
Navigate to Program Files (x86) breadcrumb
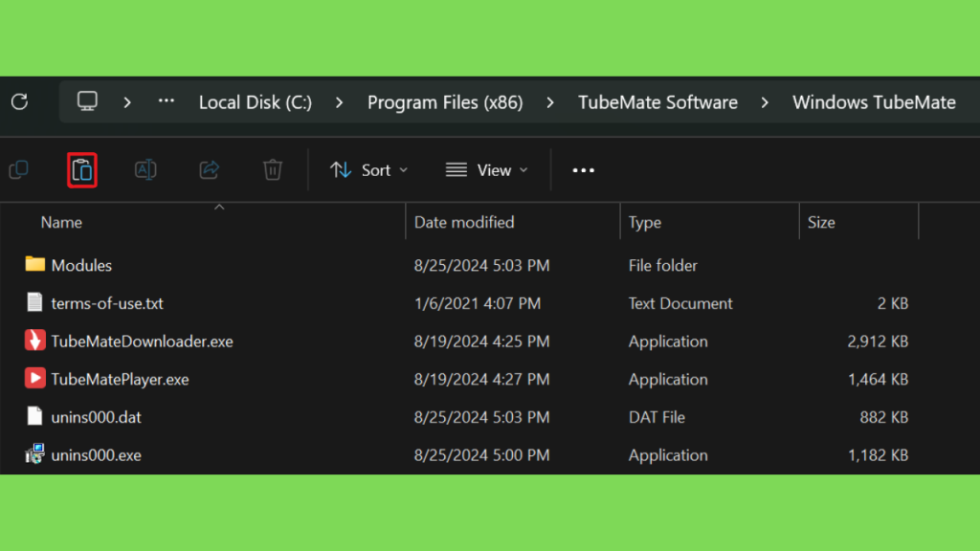pos(445,102)
